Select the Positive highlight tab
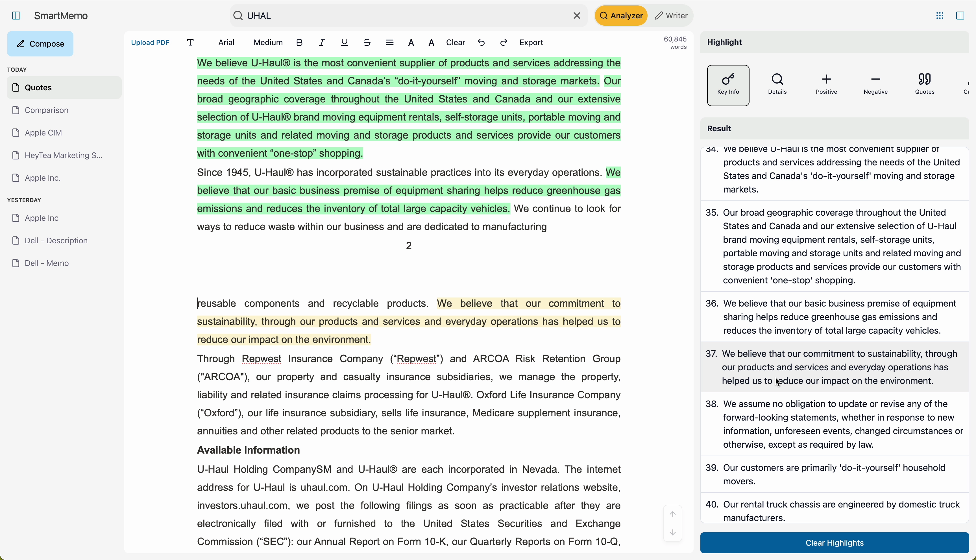This screenshot has width=976, height=560. [827, 85]
